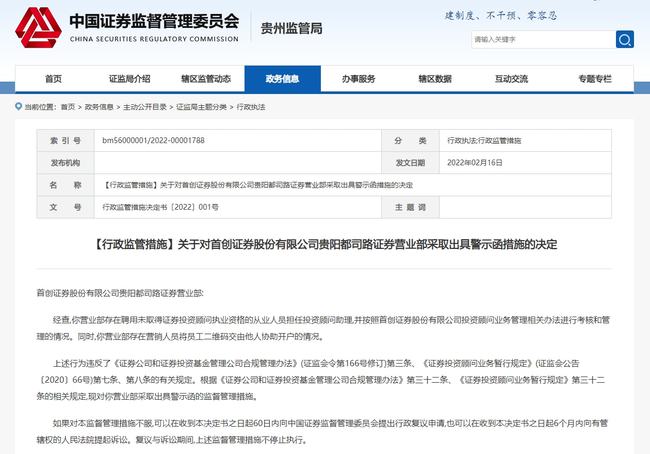Open the 互动交流 navigation tab
This screenshot has width=650, height=454.
click(x=512, y=79)
